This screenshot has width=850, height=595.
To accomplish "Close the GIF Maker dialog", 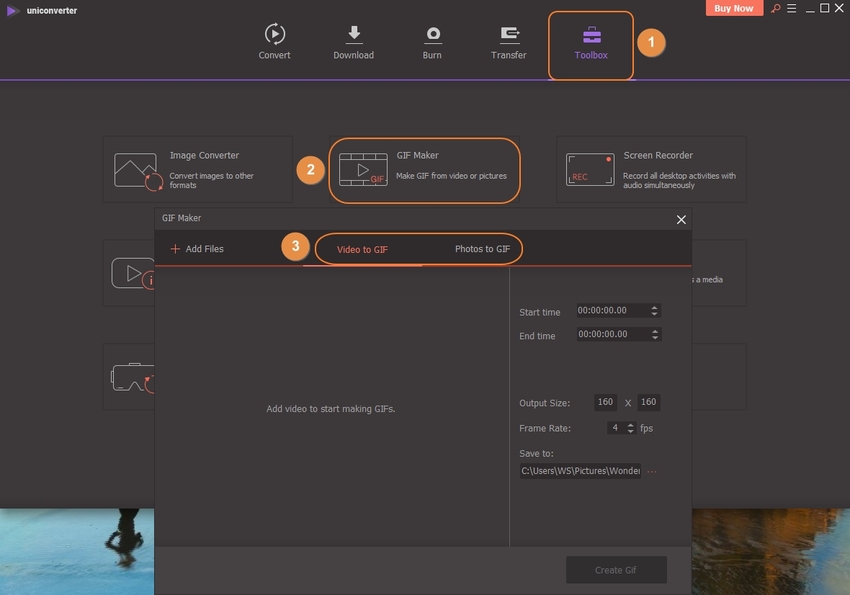I will [681, 220].
